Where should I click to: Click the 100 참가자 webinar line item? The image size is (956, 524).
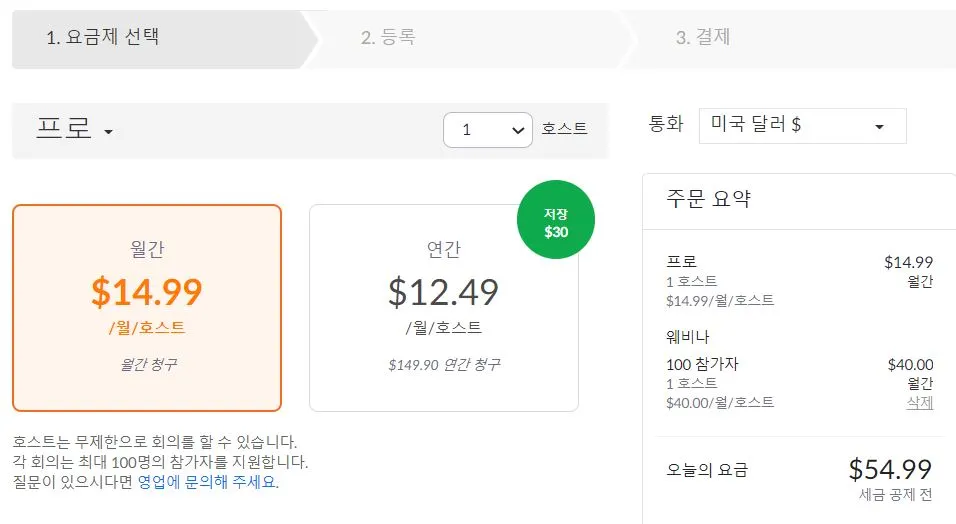click(x=702, y=364)
